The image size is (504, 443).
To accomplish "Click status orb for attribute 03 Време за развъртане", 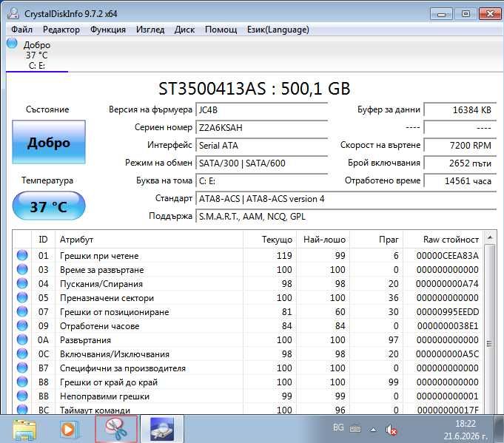I will (x=22, y=269).
